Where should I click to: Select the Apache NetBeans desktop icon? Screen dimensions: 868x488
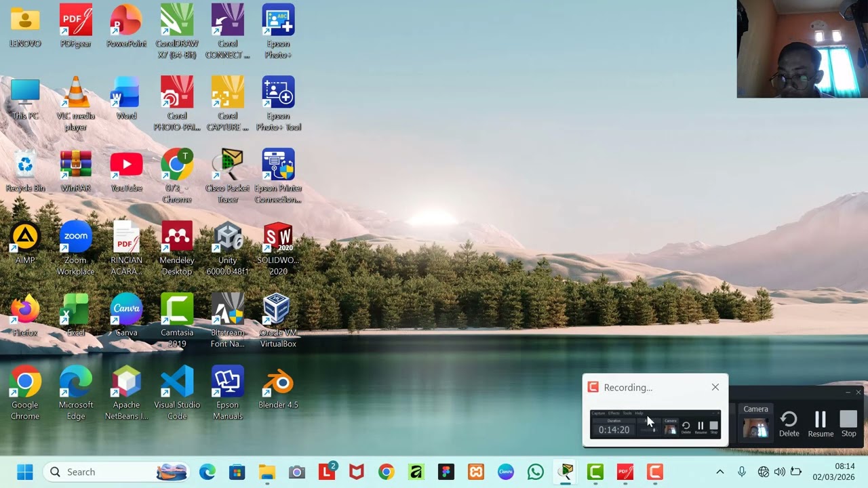pos(126,393)
